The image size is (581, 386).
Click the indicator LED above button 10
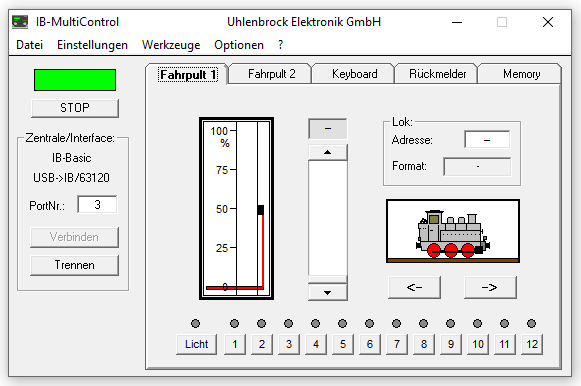point(477,323)
